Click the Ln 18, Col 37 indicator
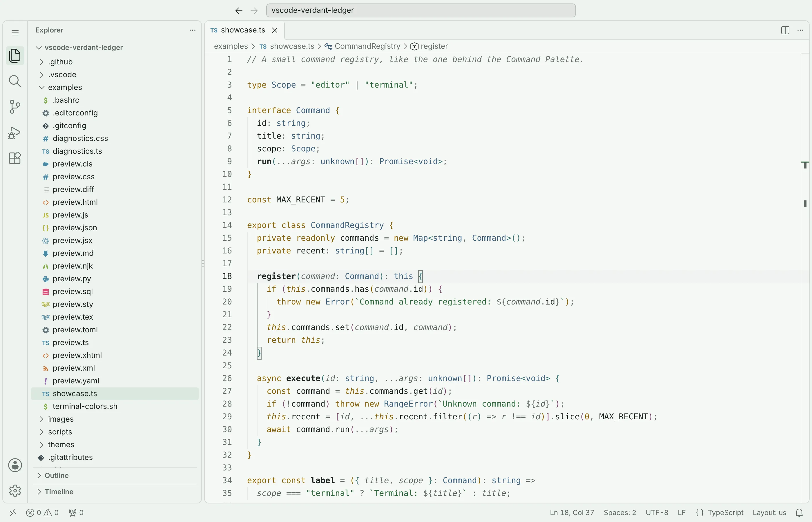This screenshot has height=522, width=812. coord(572,512)
